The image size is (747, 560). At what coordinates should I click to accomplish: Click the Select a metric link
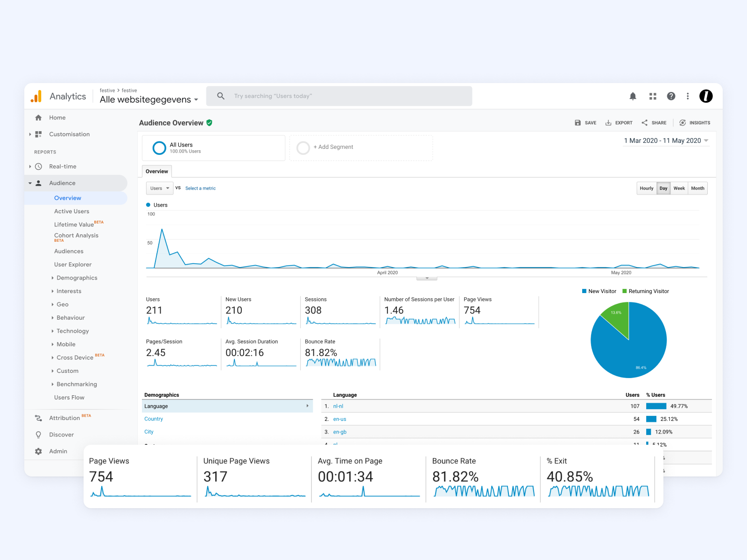pos(200,188)
